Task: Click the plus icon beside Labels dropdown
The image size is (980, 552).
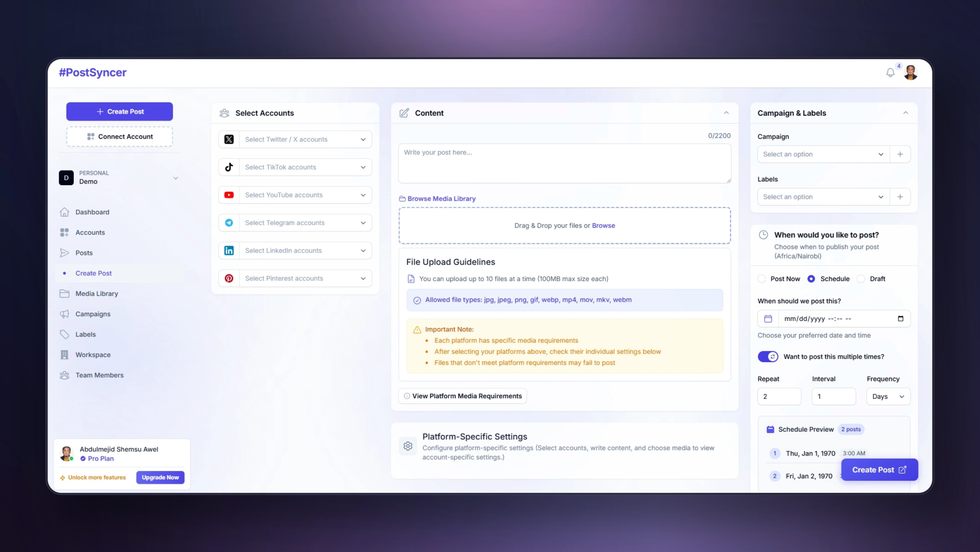Action: click(x=900, y=197)
